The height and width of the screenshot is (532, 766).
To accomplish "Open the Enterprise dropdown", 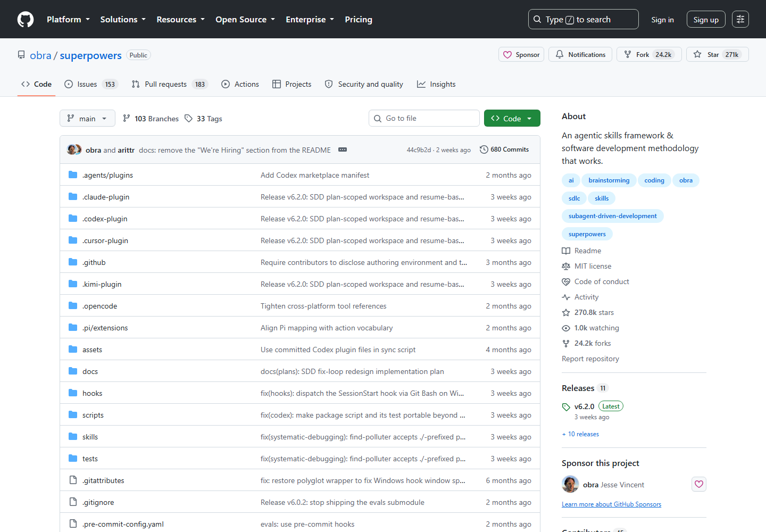I will 310,19.
